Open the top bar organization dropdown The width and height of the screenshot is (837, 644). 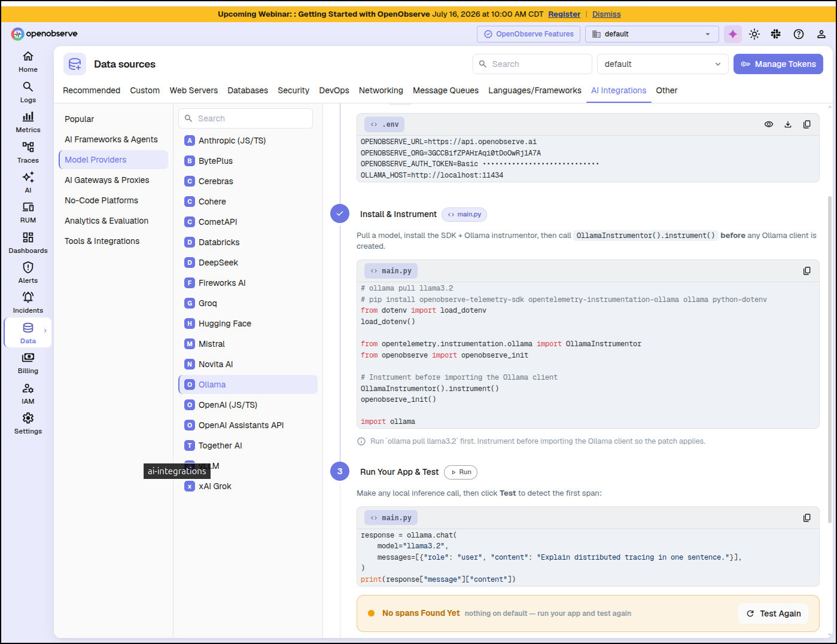coord(652,34)
